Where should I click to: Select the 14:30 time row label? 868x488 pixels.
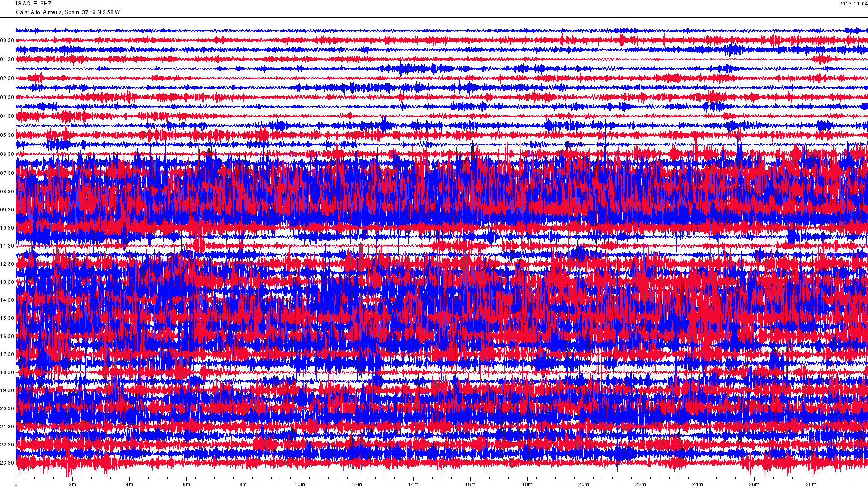click(x=7, y=300)
